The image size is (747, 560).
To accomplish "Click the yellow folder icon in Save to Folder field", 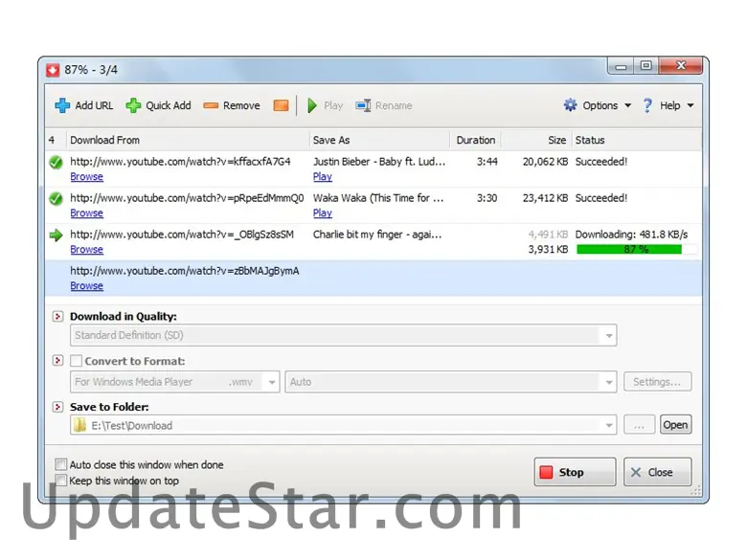I will (80, 425).
